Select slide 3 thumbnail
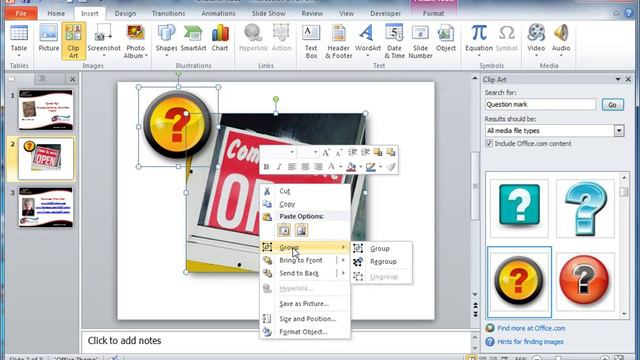The image size is (640, 360). (x=46, y=207)
